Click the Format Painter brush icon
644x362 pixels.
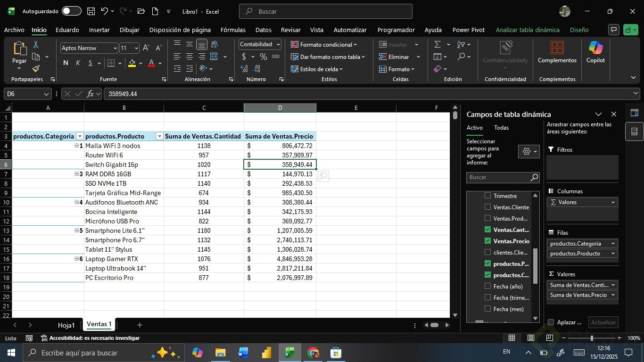coord(36,69)
